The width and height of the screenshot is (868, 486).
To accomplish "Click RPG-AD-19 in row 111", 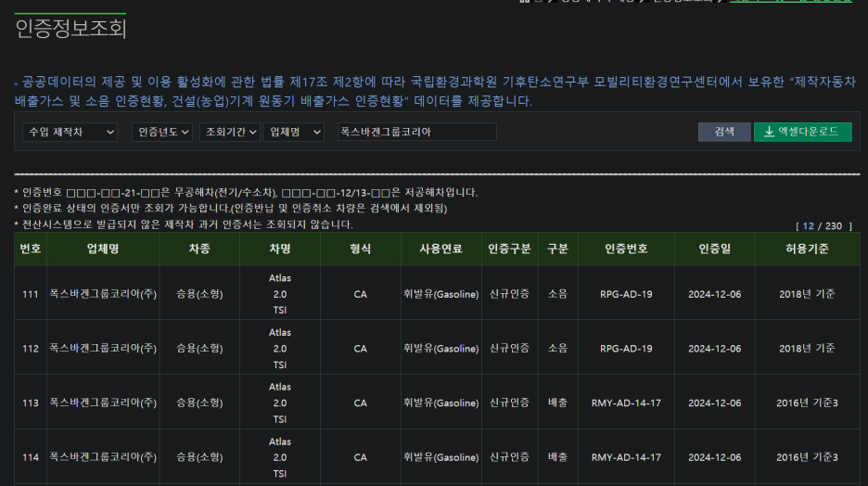I will (x=626, y=294).
